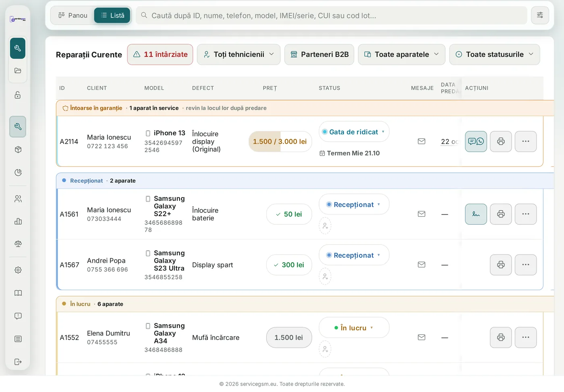This screenshot has width=564, height=392.
Task: Open the open book guide icon
Action: [18, 293]
